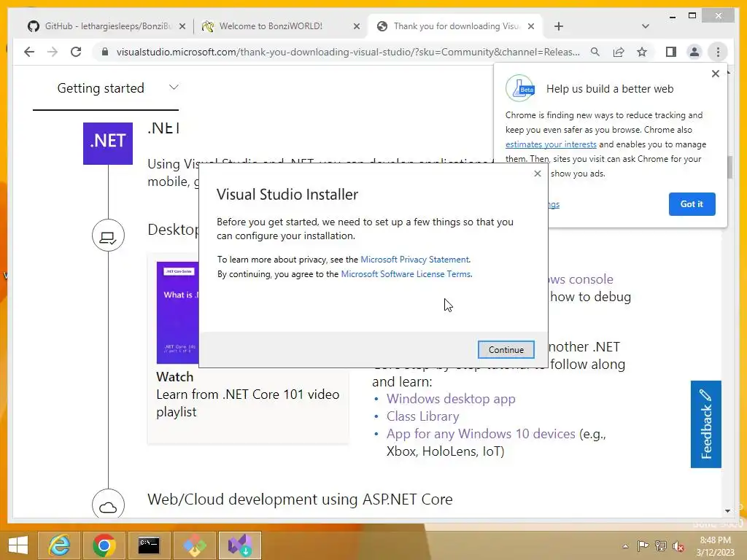Open the Class Library link

click(x=422, y=416)
